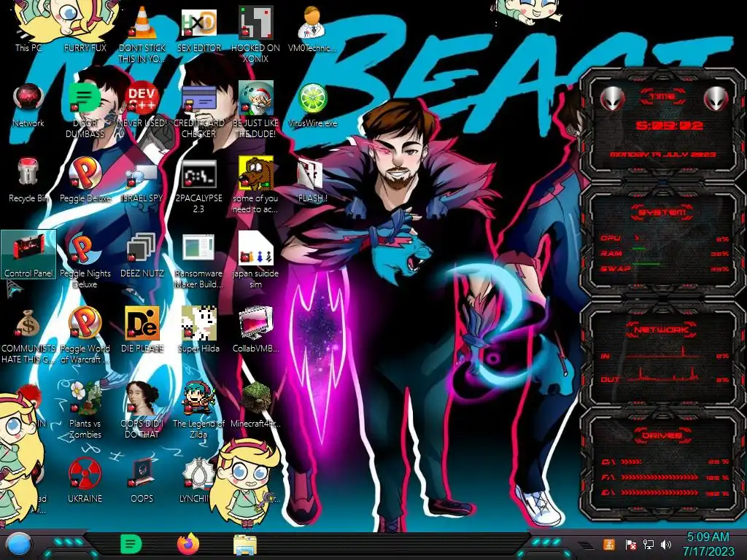Open the Network desktop icon
Viewport: 747px width, 560px height.
(28, 105)
